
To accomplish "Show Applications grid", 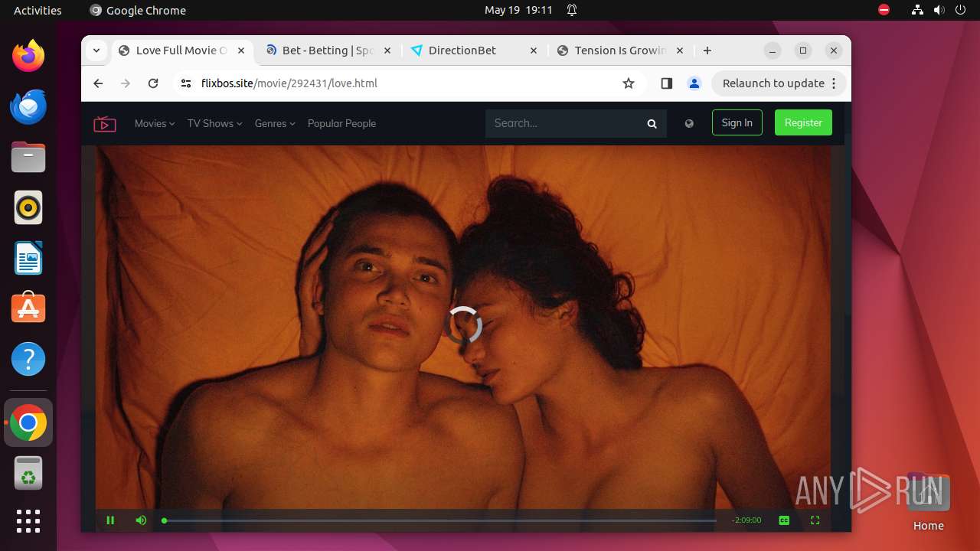I will click(28, 521).
